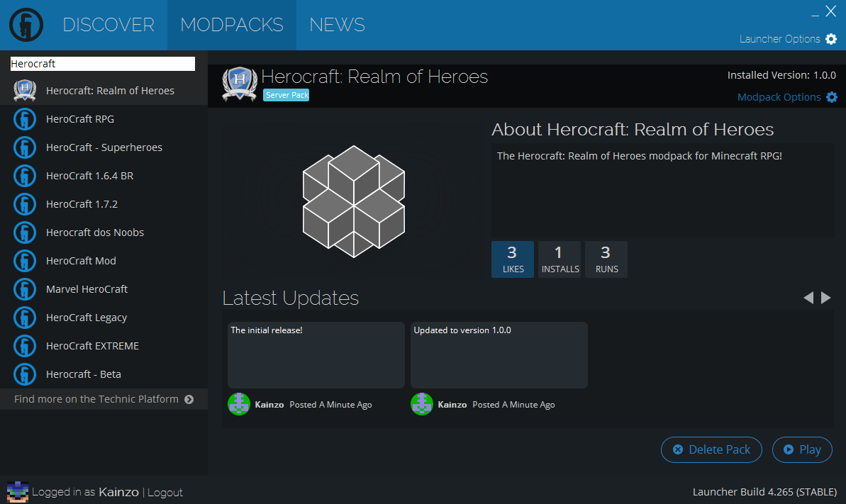Click the 1 Installs counter
This screenshot has height=504, width=846.
click(560, 259)
